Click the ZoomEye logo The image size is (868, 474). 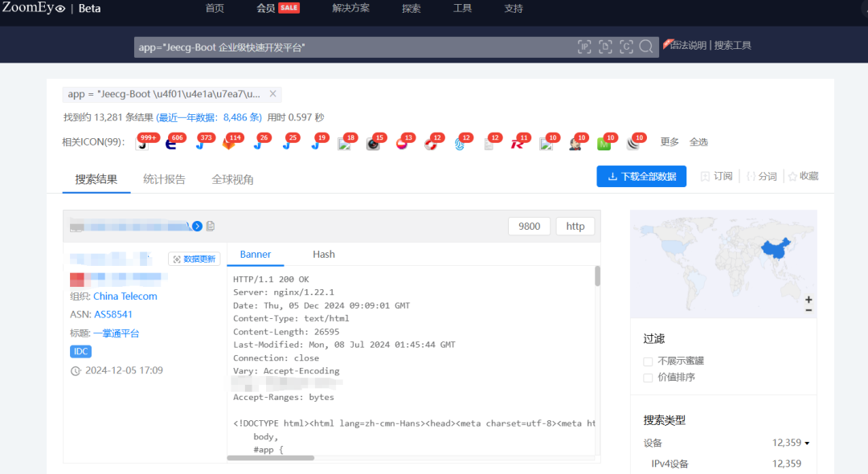[x=34, y=8]
